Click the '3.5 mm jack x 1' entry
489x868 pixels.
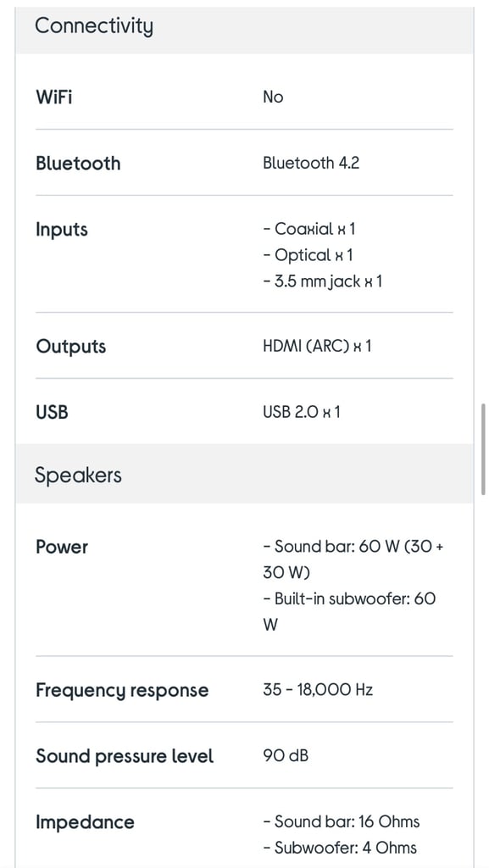pos(323,281)
